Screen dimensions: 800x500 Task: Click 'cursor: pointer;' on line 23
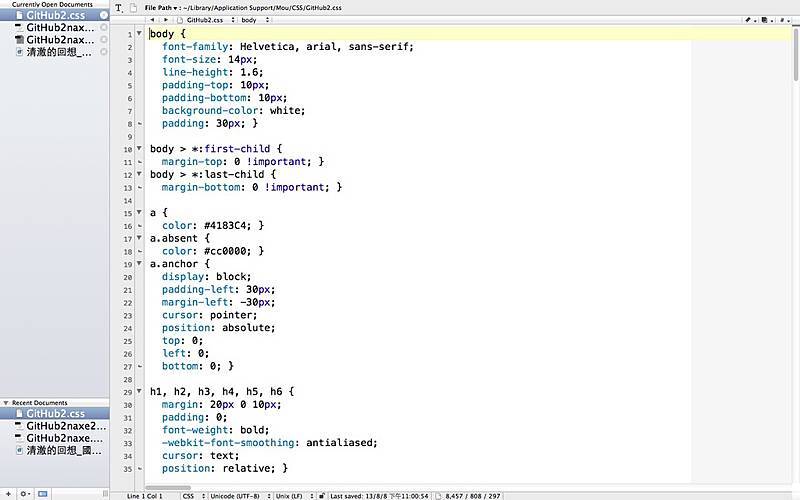pyautogui.click(x=210, y=315)
